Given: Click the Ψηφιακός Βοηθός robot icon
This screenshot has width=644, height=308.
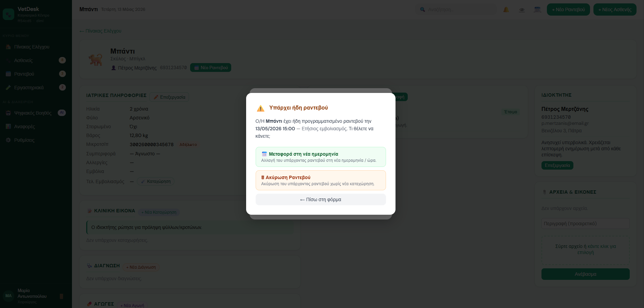Looking at the screenshot, I should point(8,113).
